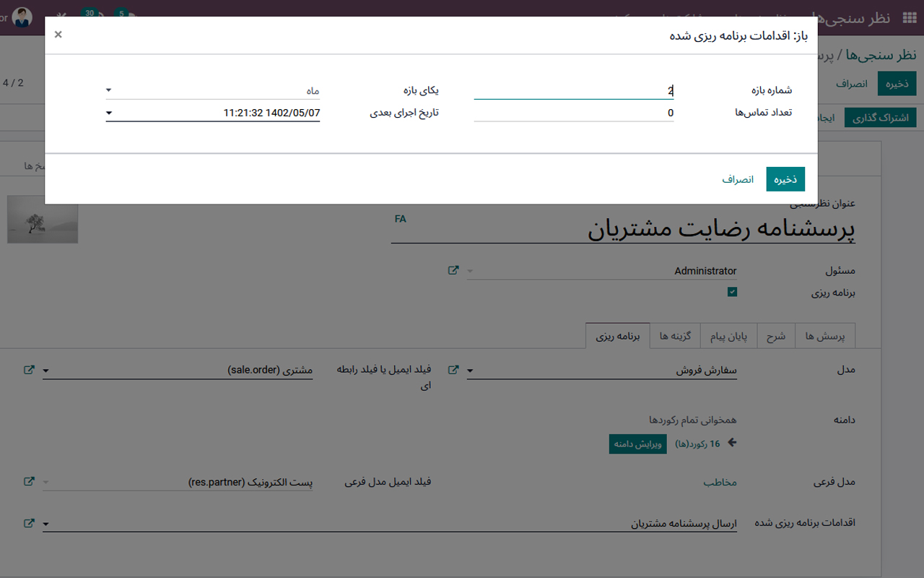Select the گزینه ها tab
This screenshot has width=924, height=578.
(x=675, y=335)
